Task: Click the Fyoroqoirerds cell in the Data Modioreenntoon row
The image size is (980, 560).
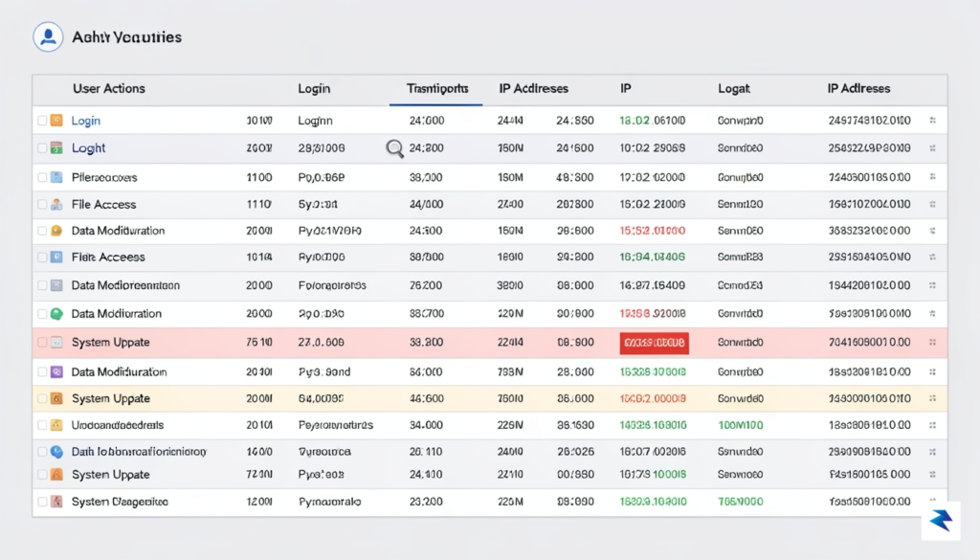Action: [332, 285]
